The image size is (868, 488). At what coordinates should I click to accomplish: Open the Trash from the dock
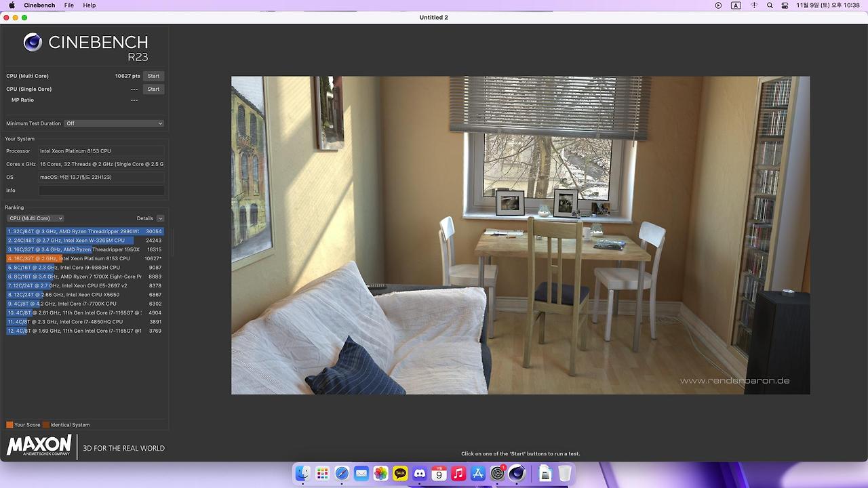tap(565, 474)
